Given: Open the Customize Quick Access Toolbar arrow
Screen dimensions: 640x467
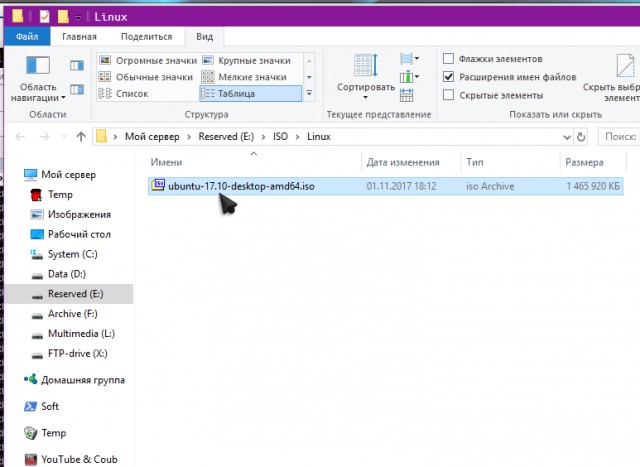Looking at the screenshot, I should coord(78,18).
